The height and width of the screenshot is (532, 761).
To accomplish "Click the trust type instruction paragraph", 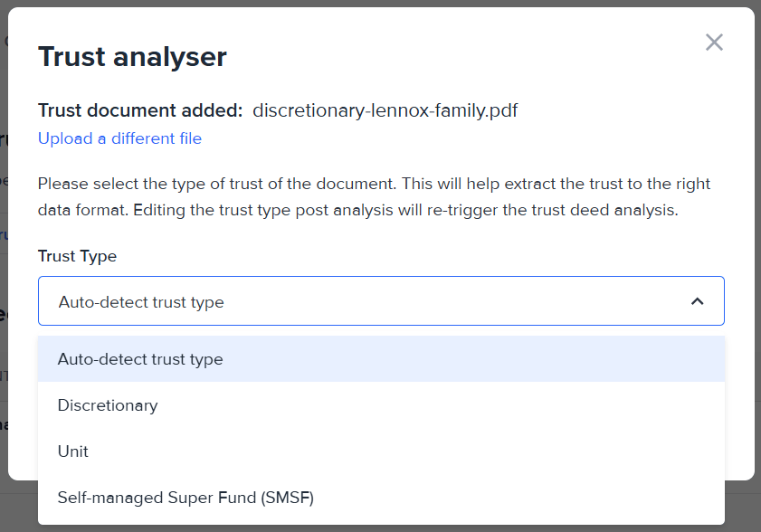I will tap(374, 184).
